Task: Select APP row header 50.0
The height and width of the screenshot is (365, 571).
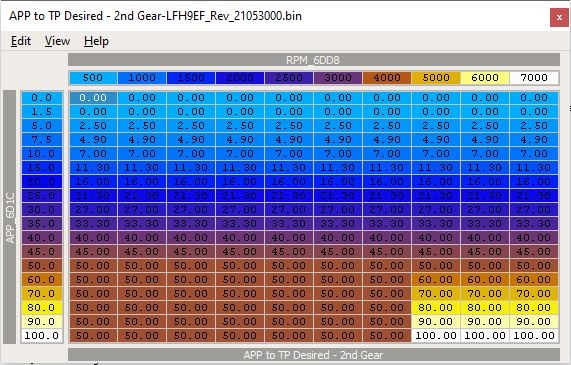Action: click(42, 266)
